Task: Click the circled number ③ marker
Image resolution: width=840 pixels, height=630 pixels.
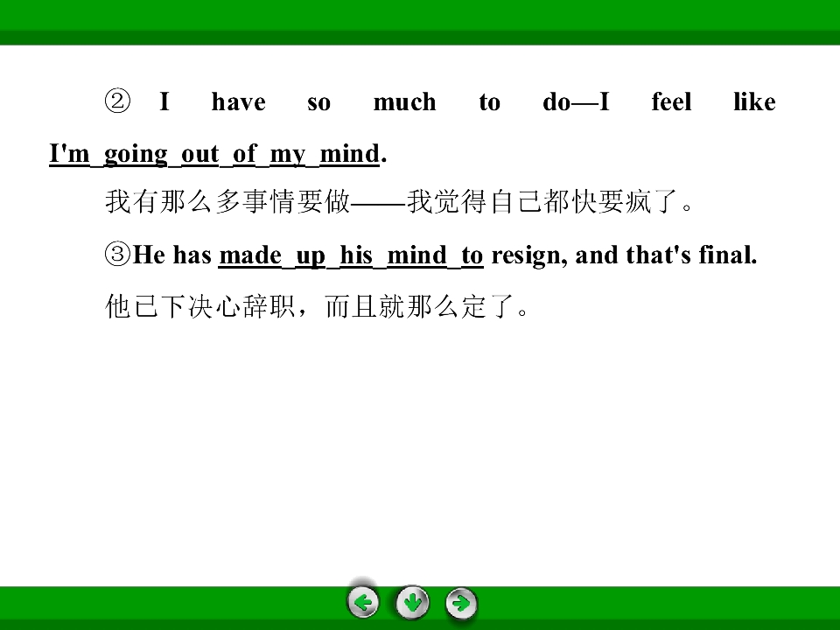Action: point(117,255)
